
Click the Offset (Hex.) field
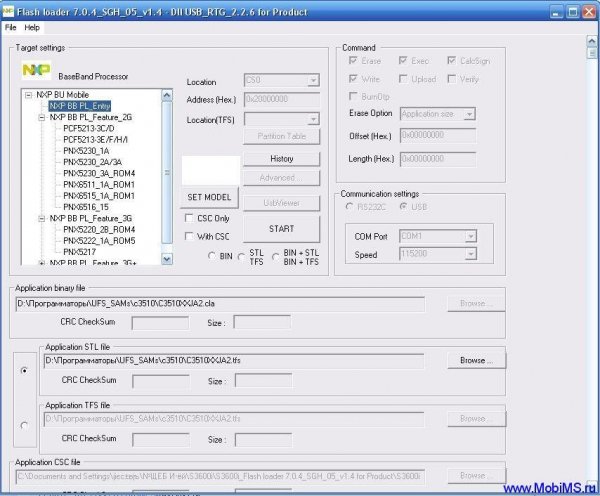pos(438,135)
